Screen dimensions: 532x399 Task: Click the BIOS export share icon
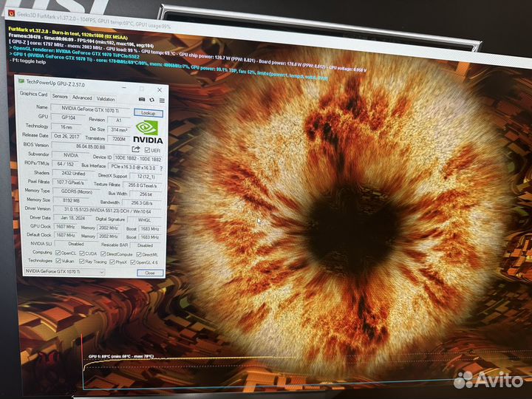click(136, 149)
